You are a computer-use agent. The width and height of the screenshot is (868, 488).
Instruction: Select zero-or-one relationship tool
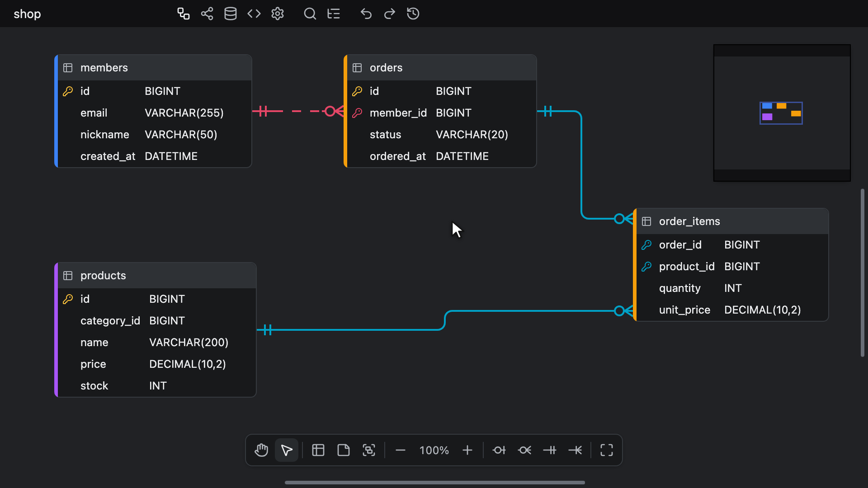pos(499,450)
